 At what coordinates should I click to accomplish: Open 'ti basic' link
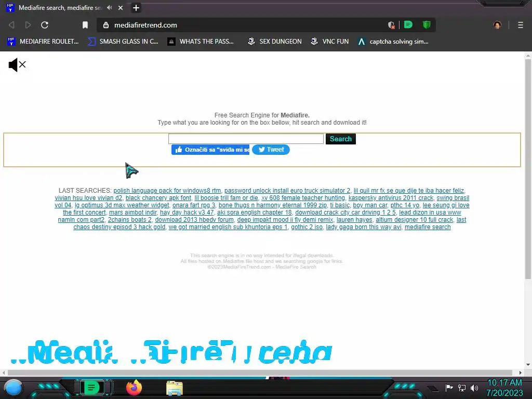click(340, 205)
